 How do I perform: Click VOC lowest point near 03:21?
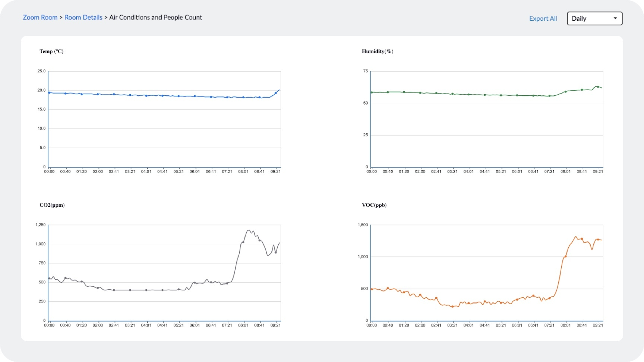pos(452,307)
